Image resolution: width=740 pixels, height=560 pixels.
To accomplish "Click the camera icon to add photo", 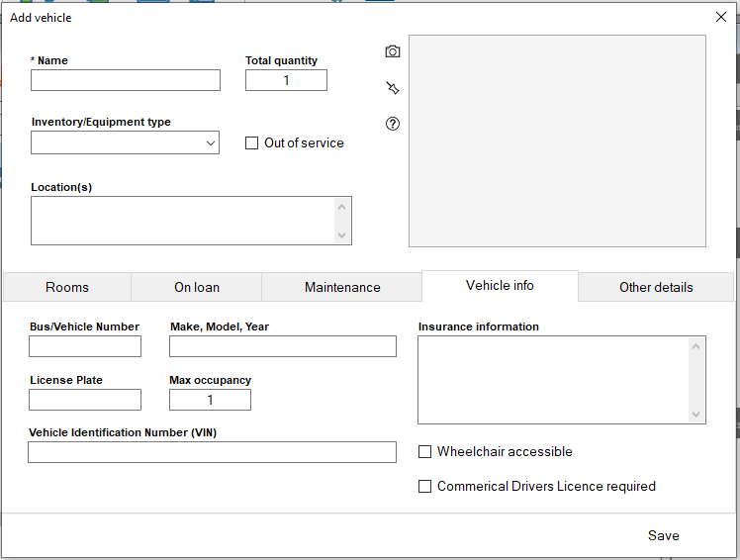I will [x=393, y=51].
